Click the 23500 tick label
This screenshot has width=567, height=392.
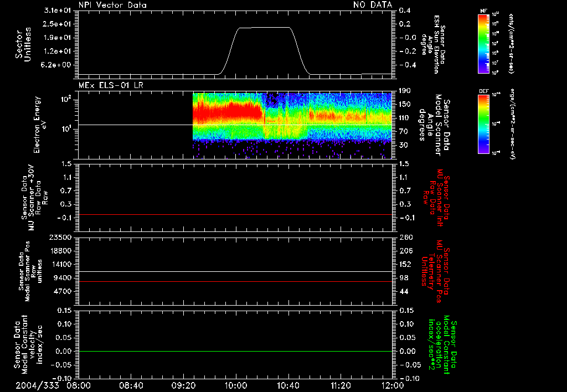[60, 238]
